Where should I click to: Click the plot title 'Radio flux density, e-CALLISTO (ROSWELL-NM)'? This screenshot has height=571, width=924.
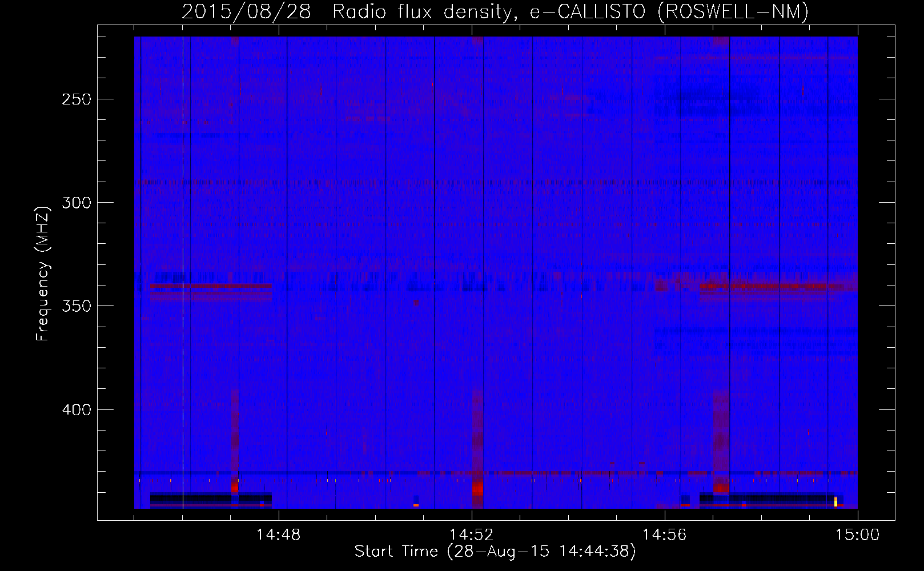(x=571, y=11)
